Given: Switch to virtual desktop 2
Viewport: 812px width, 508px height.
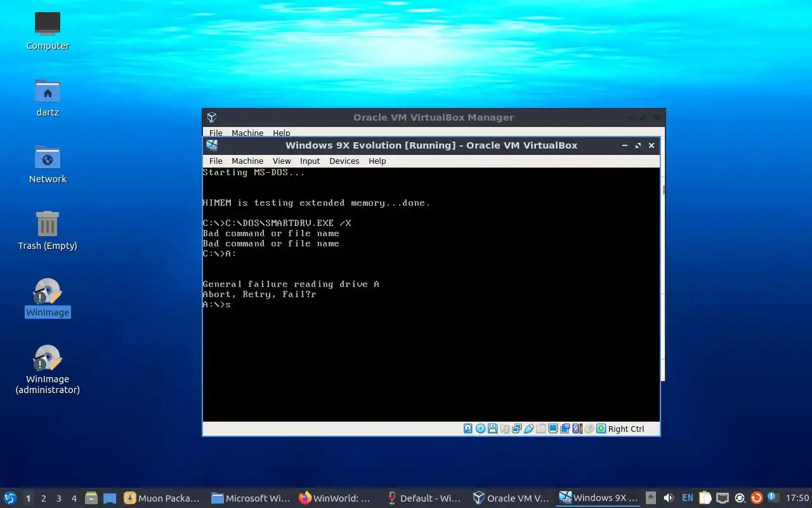Looking at the screenshot, I should pos(43,498).
